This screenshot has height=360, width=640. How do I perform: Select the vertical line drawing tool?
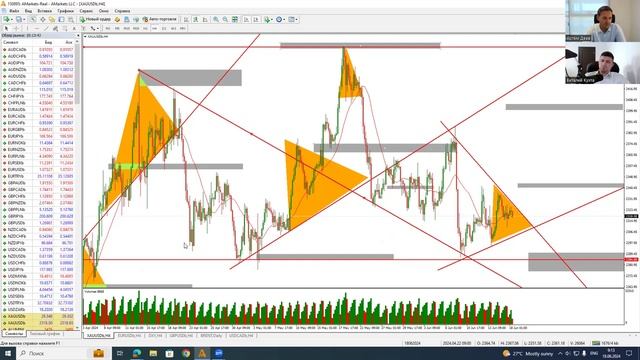pyautogui.click(x=27, y=28)
